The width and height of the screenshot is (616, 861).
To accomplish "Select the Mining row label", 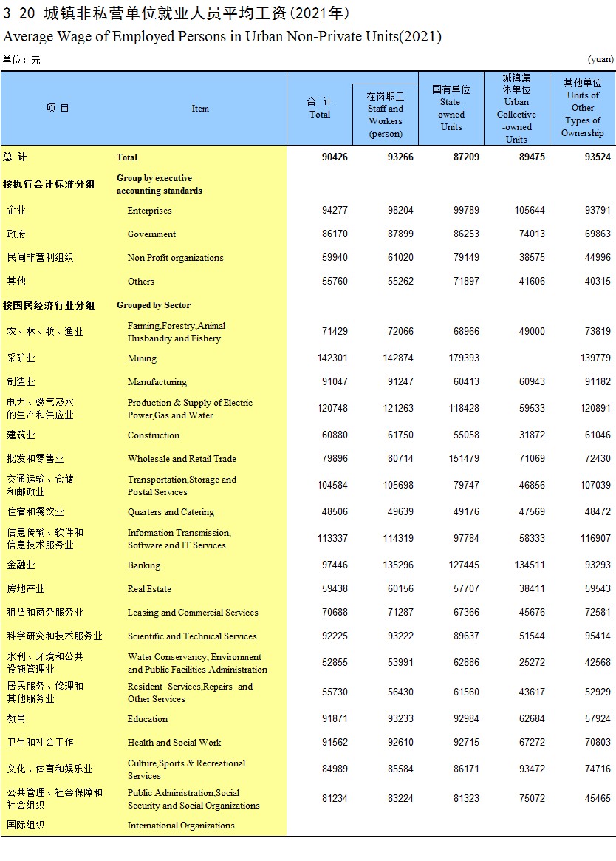I will tap(142, 358).
